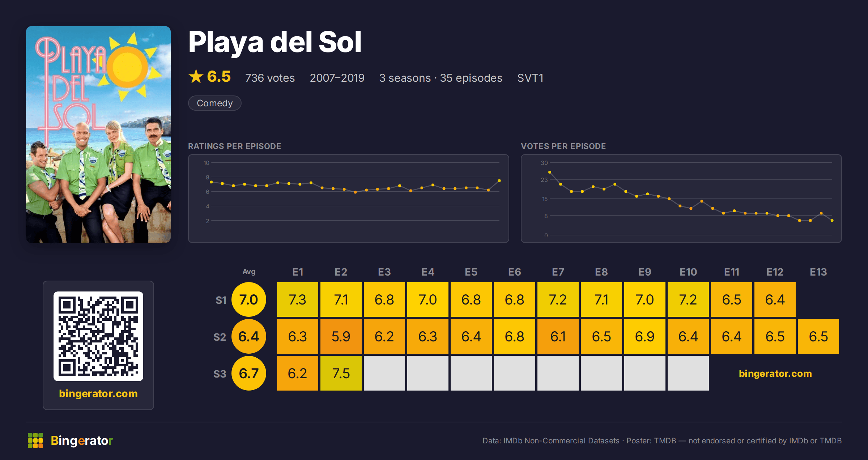Select the Comedy genre tag
The width and height of the screenshot is (868, 460).
pyautogui.click(x=215, y=103)
